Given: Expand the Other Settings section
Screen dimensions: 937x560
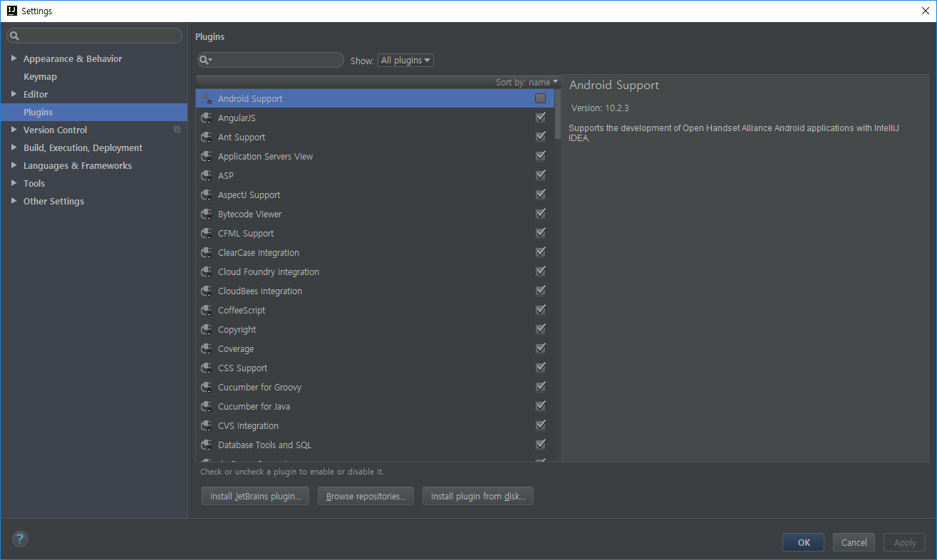Looking at the screenshot, I should [x=14, y=201].
